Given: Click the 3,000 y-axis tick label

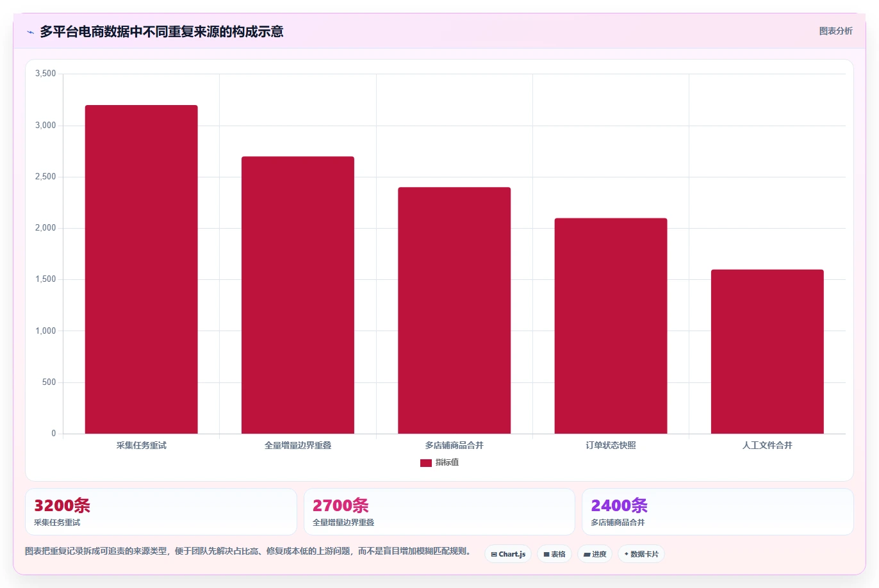Looking at the screenshot, I should 45,126.
